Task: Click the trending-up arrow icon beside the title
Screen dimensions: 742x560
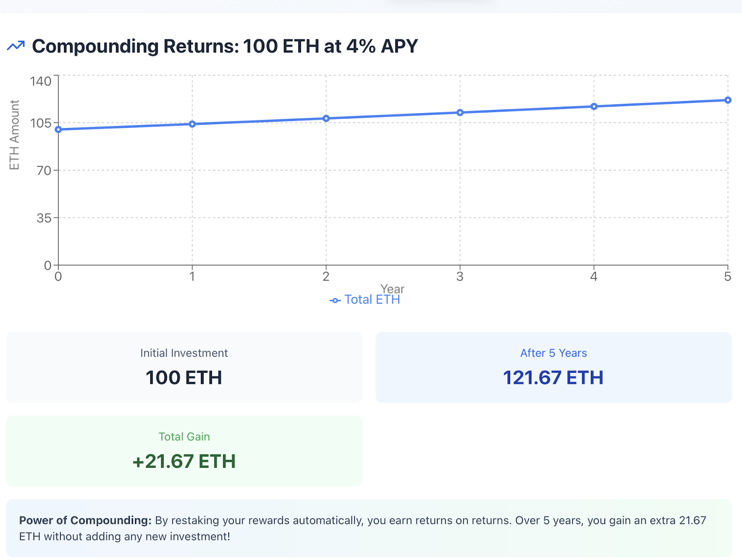Action: (x=16, y=46)
